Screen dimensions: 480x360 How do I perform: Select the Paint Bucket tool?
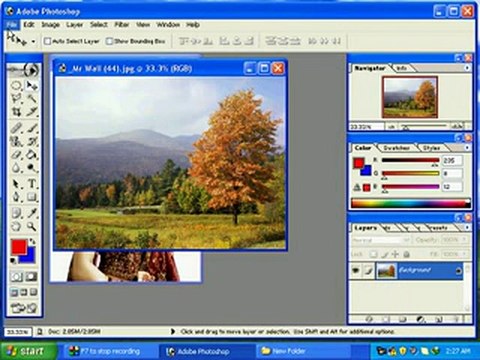32,154
